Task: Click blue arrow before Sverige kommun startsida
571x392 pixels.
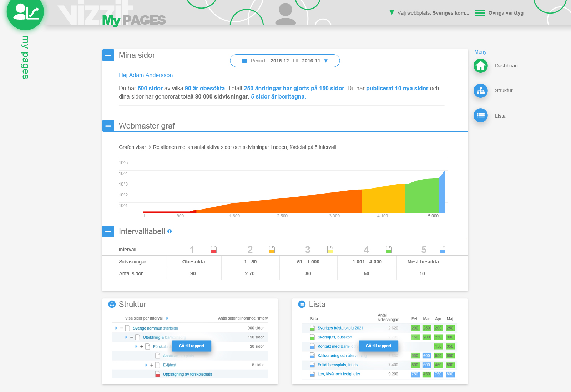Action: pyautogui.click(x=116, y=328)
